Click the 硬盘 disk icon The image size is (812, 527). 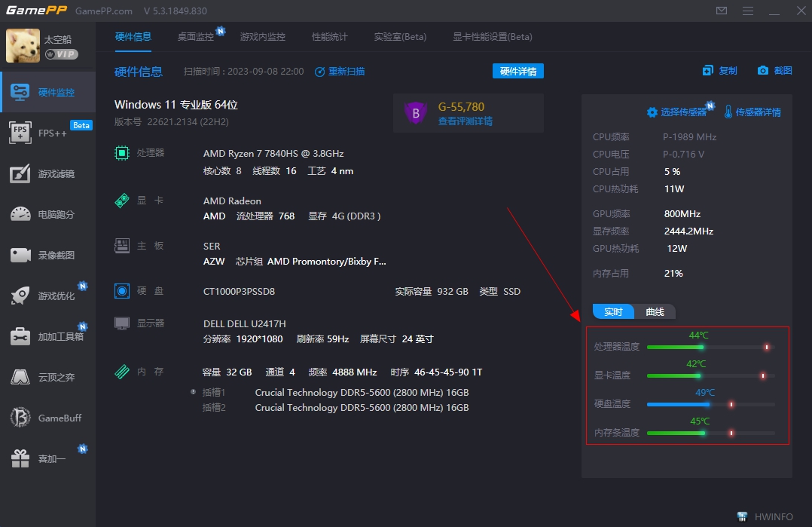pyautogui.click(x=122, y=291)
